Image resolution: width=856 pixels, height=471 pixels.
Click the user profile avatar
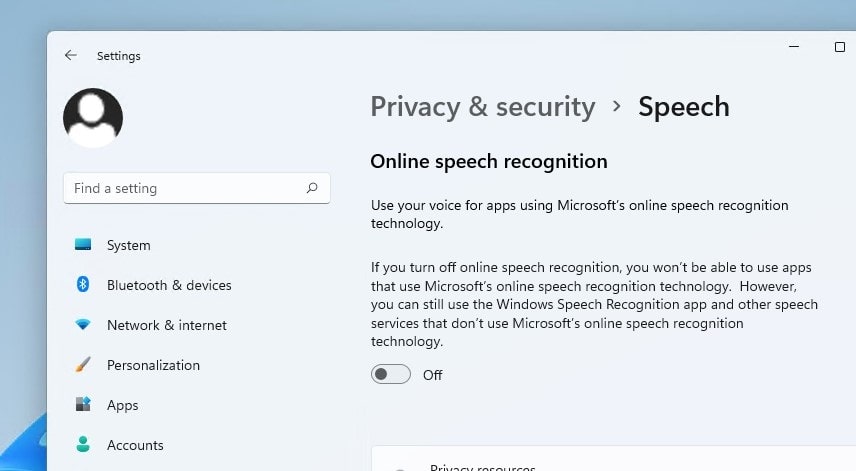[93, 118]
